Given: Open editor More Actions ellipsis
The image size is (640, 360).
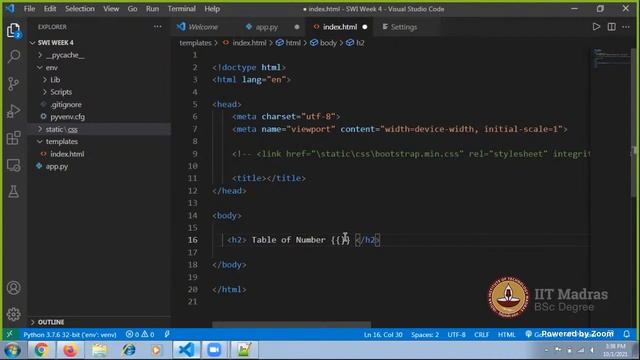Looking at the screenshot, I should click(x=626, y=27).
